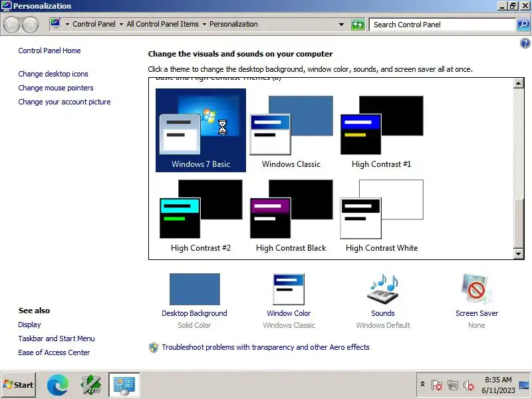The image size is (532, 399).
Task: Click All Control Panel Items breadcrumb
Action: pos(162,24)
